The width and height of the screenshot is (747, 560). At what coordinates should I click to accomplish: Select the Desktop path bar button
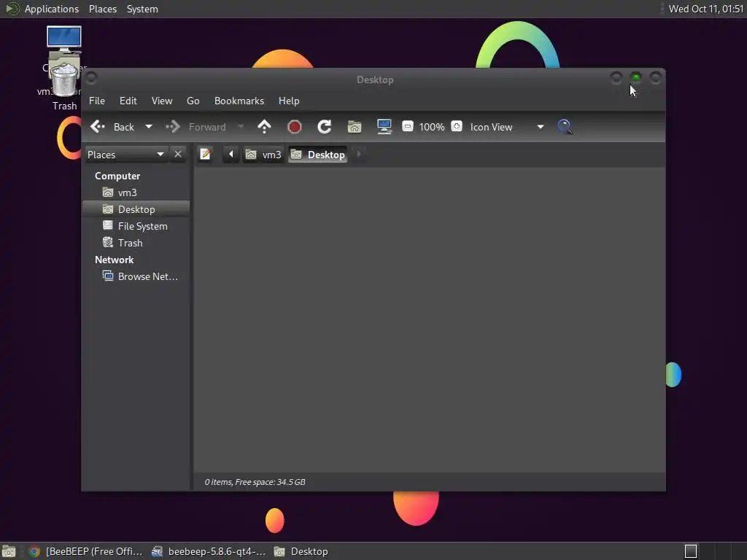point(318,155)
